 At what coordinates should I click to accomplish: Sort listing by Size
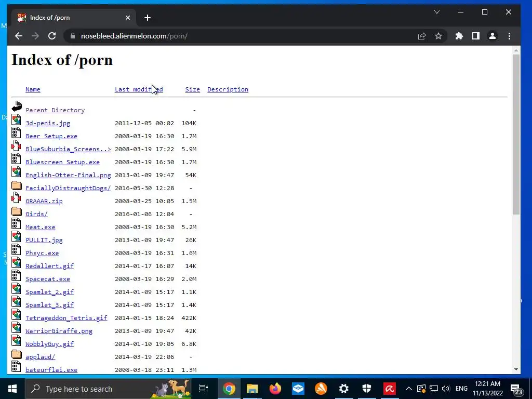192,89
